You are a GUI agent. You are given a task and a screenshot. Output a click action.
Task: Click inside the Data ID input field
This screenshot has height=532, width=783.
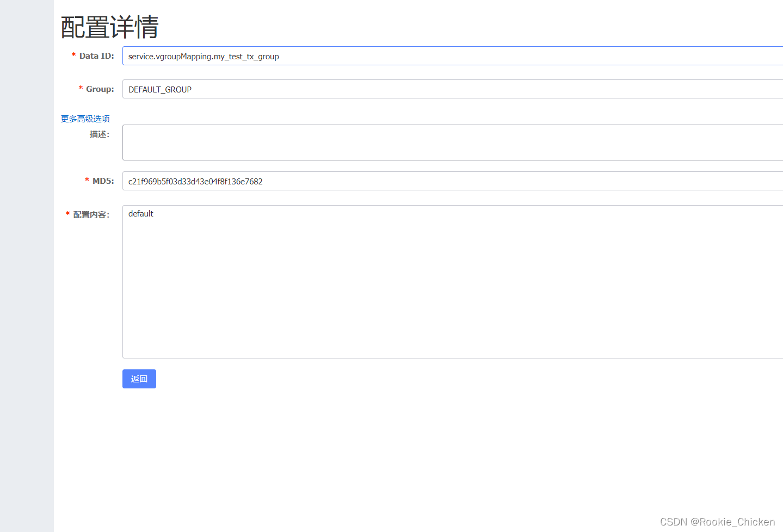point(326,56)
